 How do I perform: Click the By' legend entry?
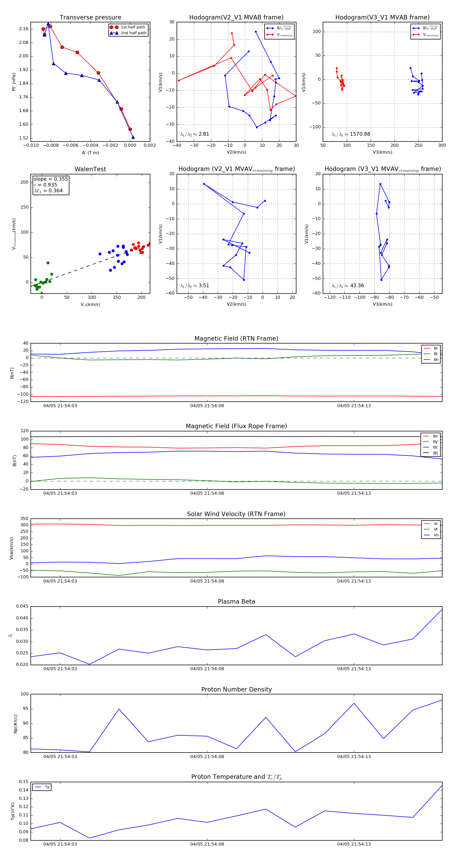pyautogui.click(x=431, y=442)
